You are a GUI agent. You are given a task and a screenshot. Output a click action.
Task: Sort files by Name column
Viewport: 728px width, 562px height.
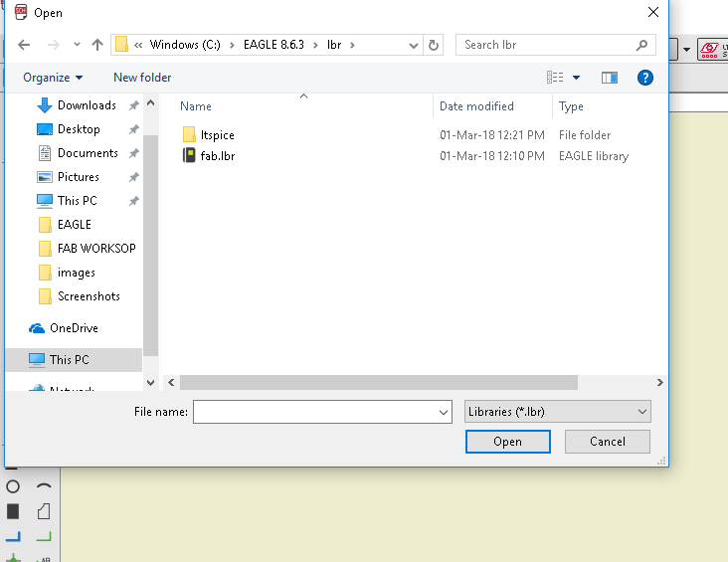pos(196,106)
